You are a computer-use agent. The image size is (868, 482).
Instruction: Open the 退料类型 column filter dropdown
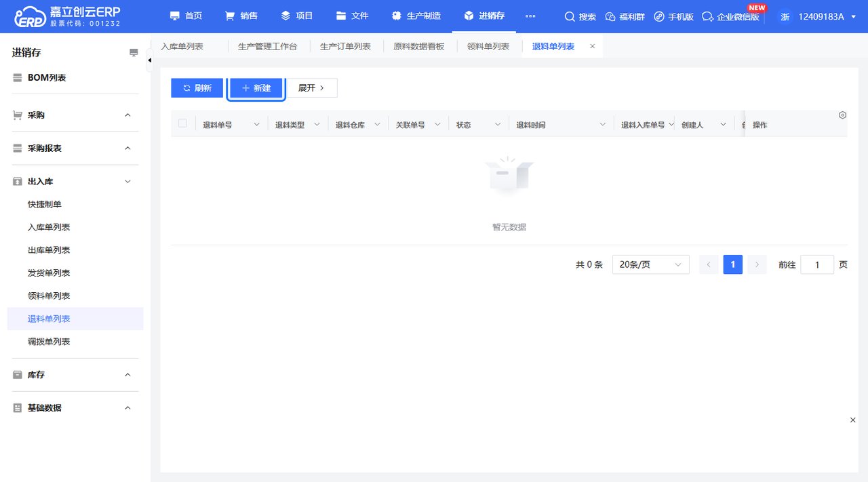coord(317,125)
